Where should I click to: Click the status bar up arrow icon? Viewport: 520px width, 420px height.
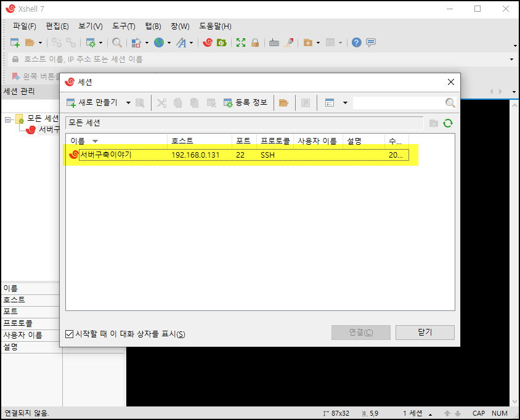coord(447,413)
